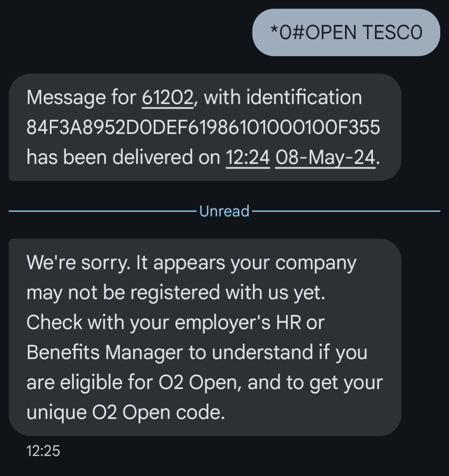
Task: Select the line mentioning unique O2 Open code
Action: tap(125, 412)
